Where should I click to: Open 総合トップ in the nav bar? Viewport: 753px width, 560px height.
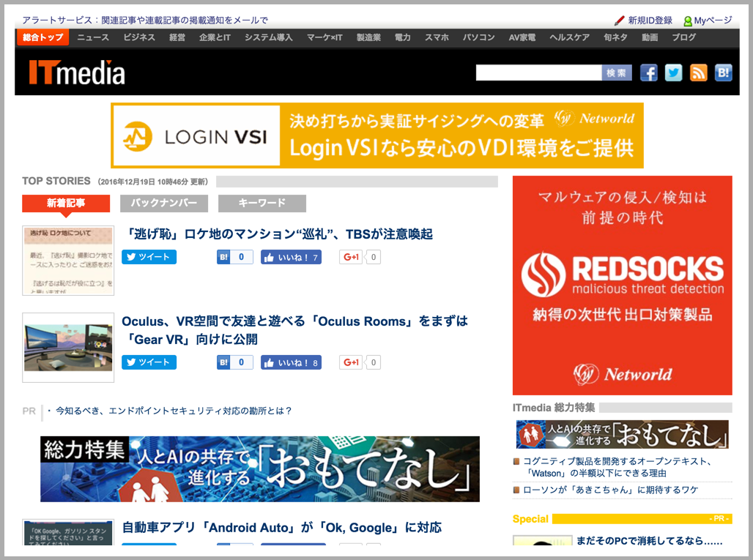pyautogui.click(x=42, y=37)
